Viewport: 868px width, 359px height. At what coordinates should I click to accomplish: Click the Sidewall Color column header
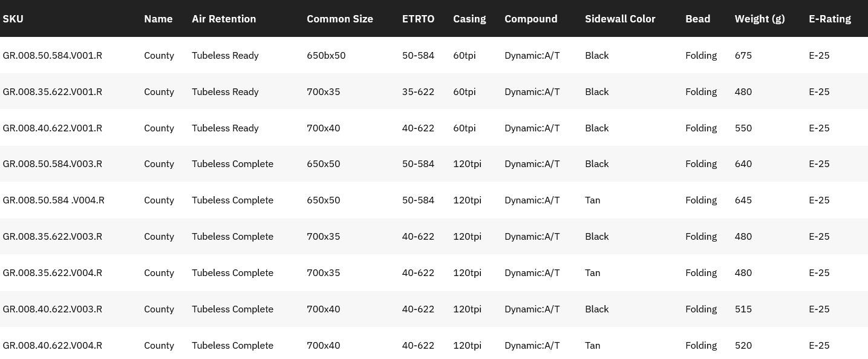coord(620,19)
